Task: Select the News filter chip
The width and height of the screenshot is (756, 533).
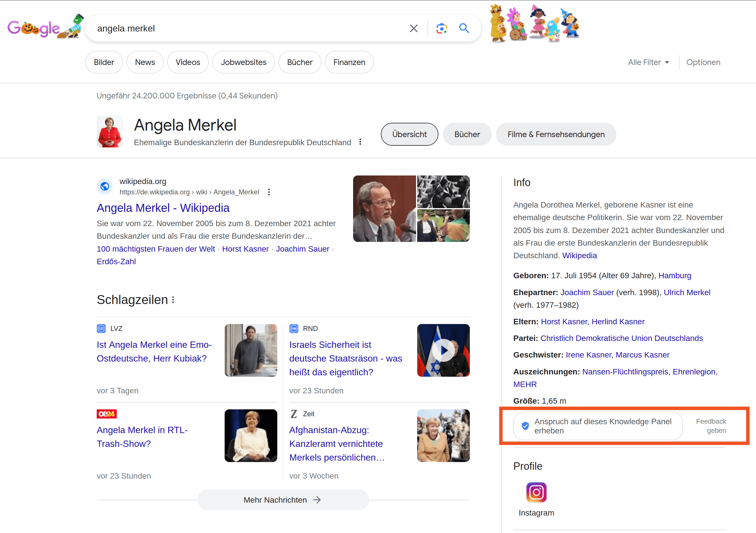Action: pyautogui.click(x=145, y=62)
